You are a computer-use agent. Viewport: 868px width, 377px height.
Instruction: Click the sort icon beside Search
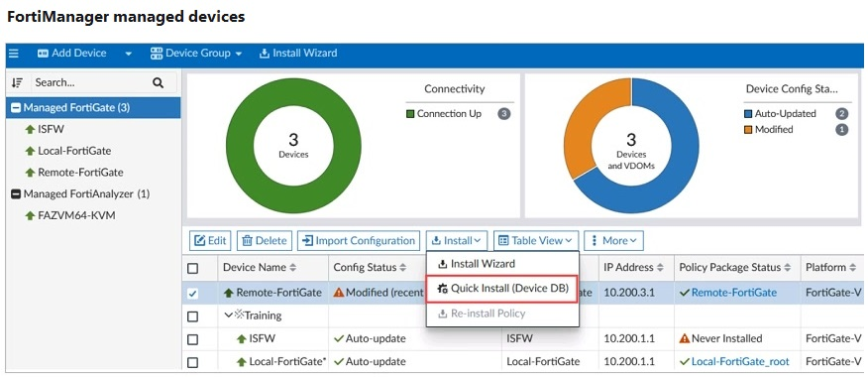pyautogui.click(x=17, y=83)
